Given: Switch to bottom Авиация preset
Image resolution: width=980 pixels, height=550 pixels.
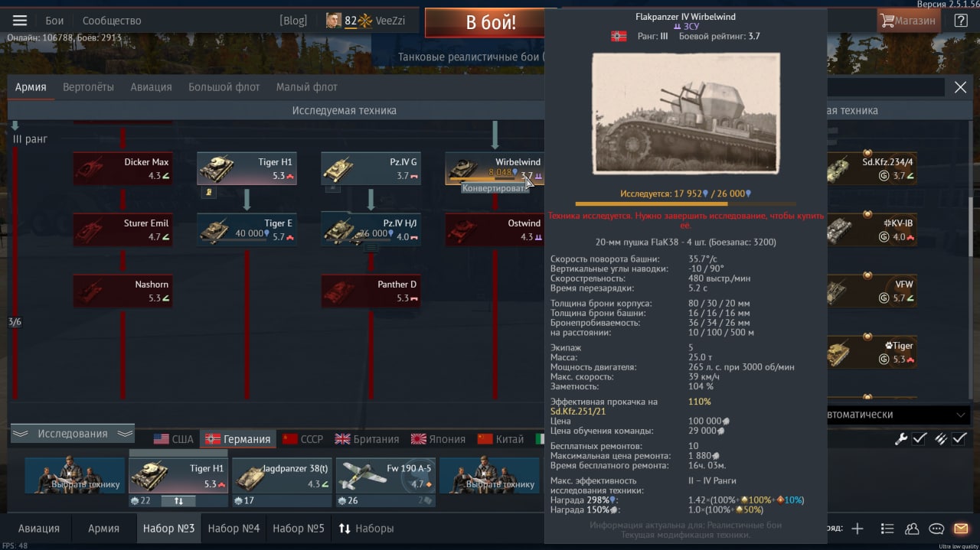Looking at the screenshot, I should (x=39, y=529).
